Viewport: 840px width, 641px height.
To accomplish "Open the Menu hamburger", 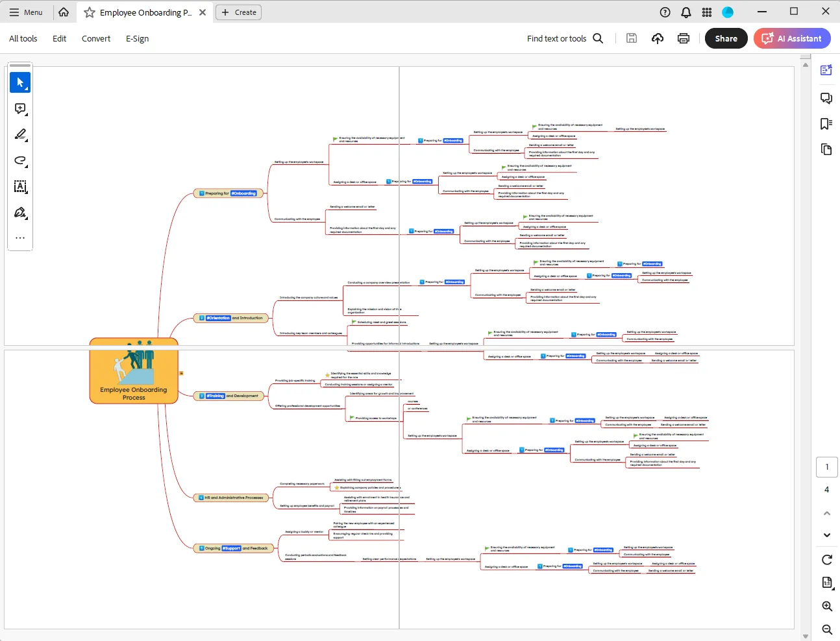I will (x=26, y=12).
